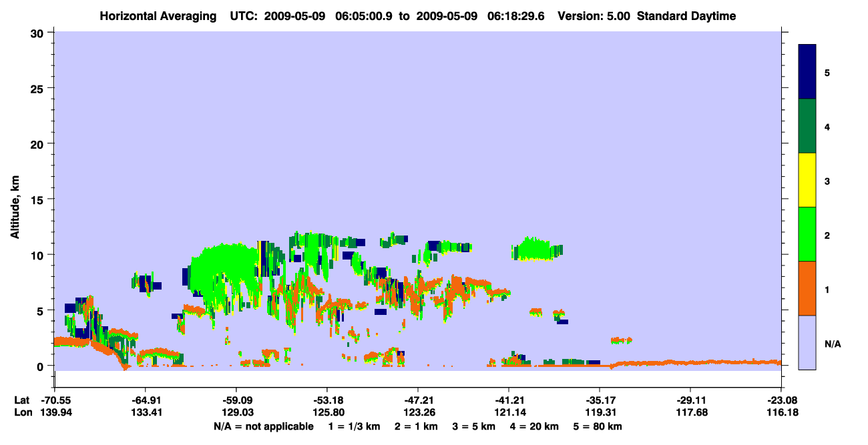Click the bright green colorbar segment labeled 2
Screen dimensions: 868x445
(807, 234)
